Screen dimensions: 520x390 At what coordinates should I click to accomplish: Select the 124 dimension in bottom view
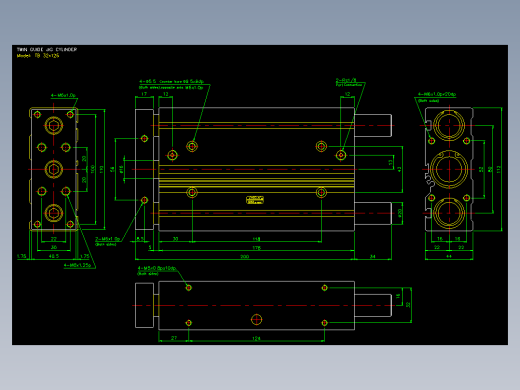[x=256, y=339]
